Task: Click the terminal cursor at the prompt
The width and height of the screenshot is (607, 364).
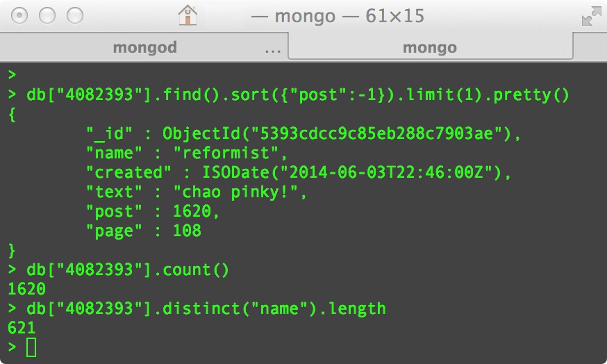Action: tap(31, 347)
